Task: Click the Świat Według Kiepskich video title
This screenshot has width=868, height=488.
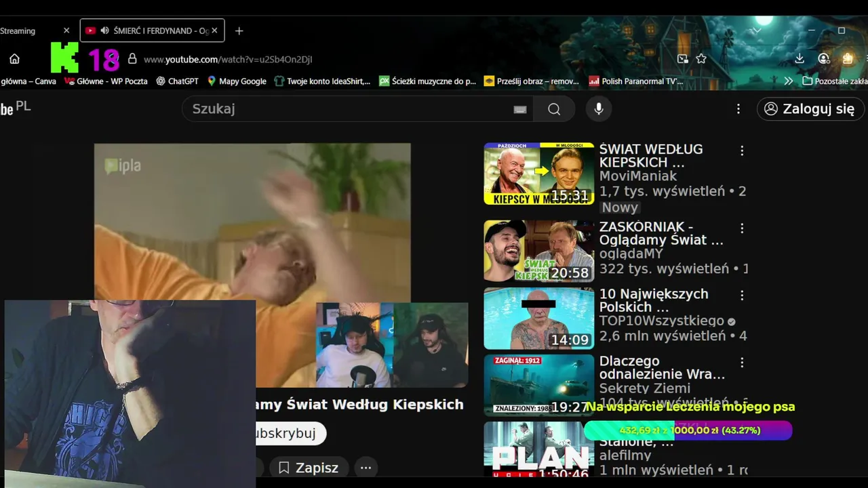Action: pos(359,405)
